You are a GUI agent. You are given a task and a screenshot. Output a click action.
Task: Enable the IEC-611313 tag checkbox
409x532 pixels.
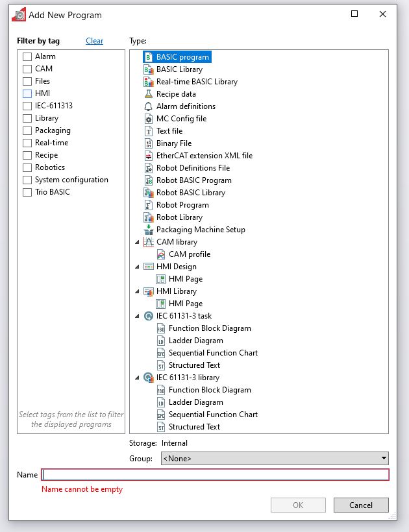click(27, 106)
